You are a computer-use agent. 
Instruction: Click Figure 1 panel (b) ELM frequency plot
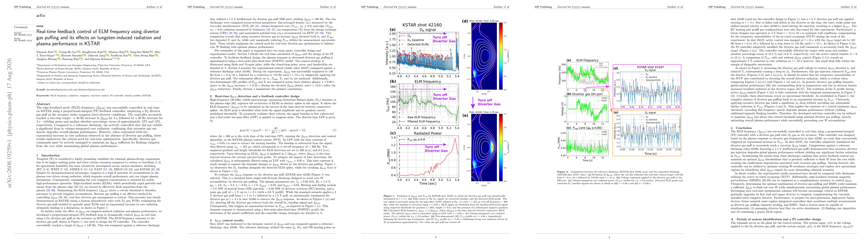pos(428,105)
